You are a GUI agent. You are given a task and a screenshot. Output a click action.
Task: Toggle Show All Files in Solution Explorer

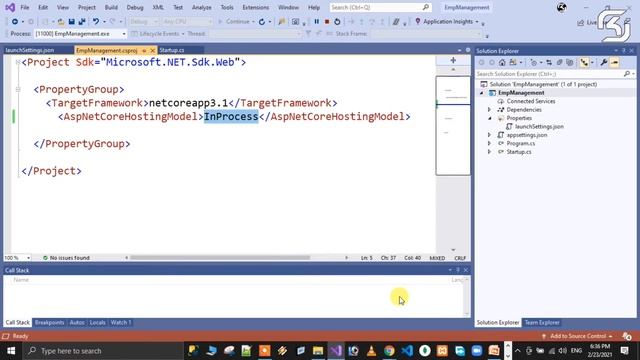click(x=570, y=62)
